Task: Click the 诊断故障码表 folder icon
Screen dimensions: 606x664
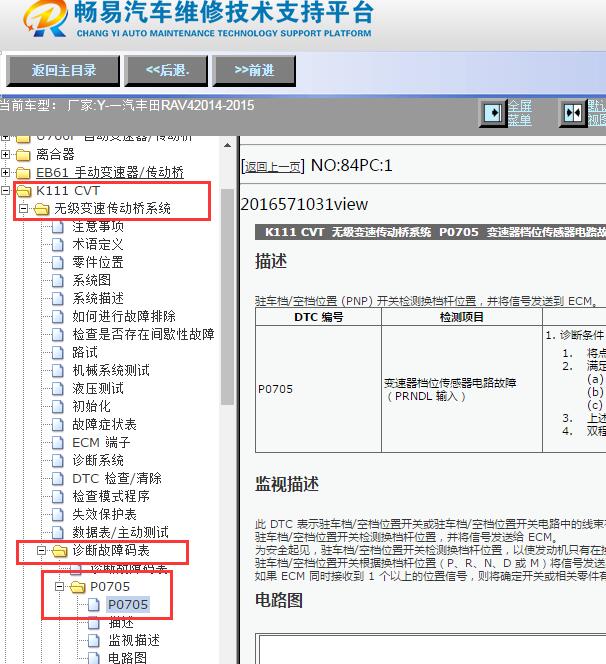Action: (x=60, y=551)
